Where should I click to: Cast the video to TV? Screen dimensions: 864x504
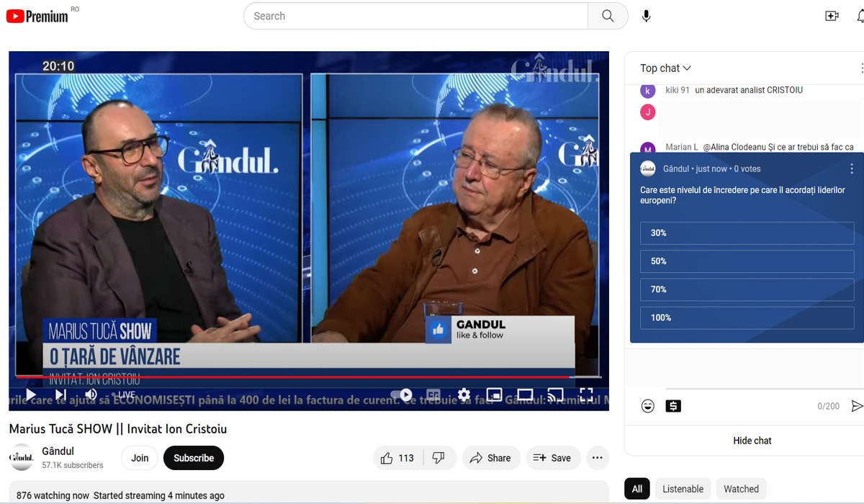click(555, 395)
